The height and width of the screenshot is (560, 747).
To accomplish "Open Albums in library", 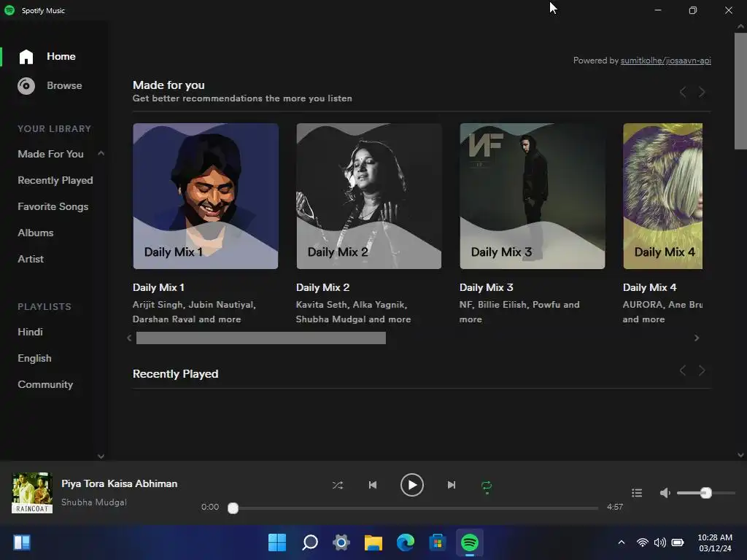I will click(x=36, y=233).
